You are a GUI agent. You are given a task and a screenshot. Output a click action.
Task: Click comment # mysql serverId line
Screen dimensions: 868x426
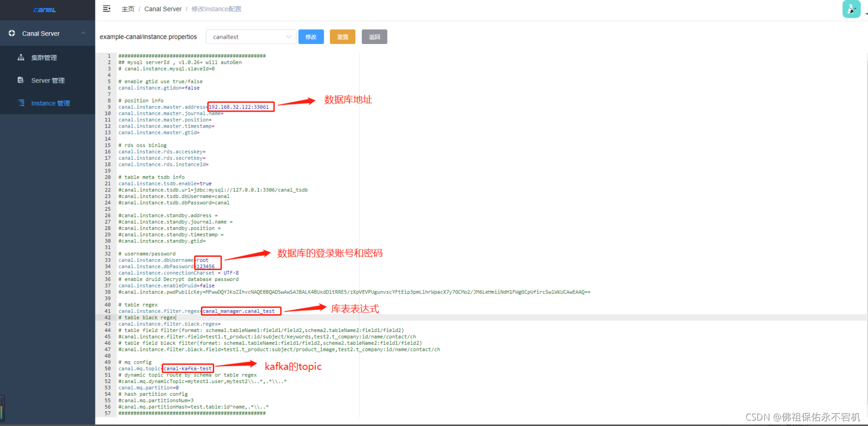coord(180,62)
